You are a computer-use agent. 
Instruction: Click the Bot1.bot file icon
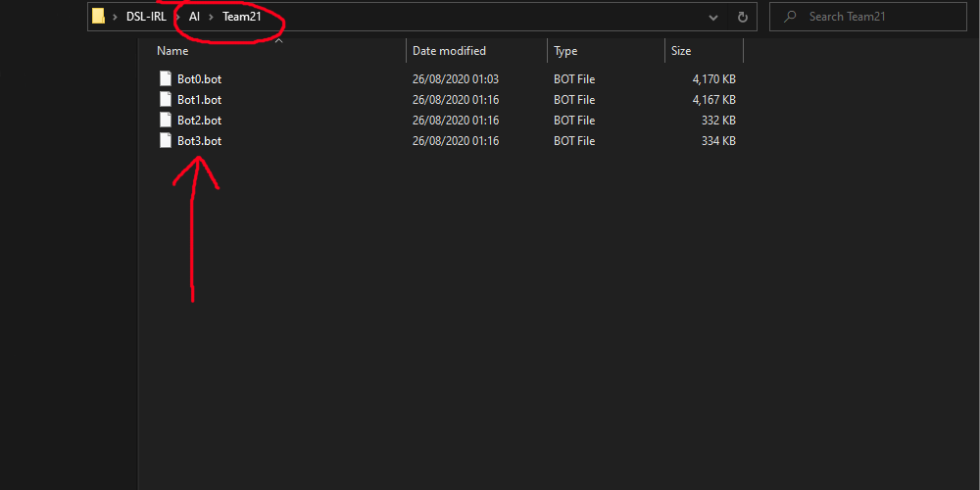pyautogui.click(x=166, y=99)
